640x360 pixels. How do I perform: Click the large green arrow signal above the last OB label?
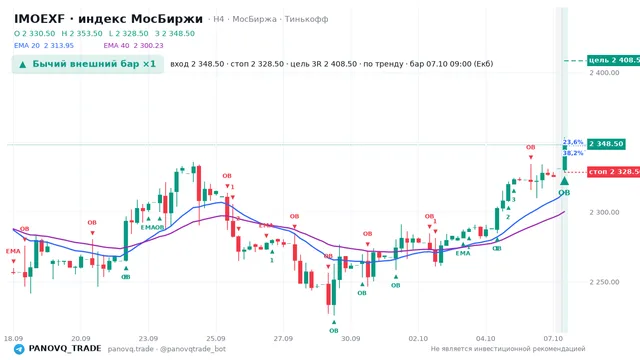tap(564, 181)
